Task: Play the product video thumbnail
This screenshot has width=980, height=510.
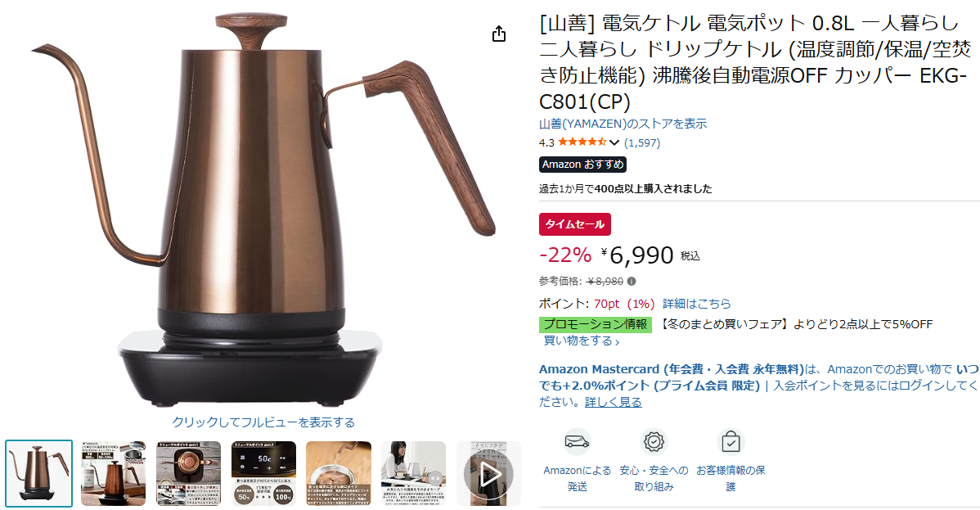Action: point(488,474)
